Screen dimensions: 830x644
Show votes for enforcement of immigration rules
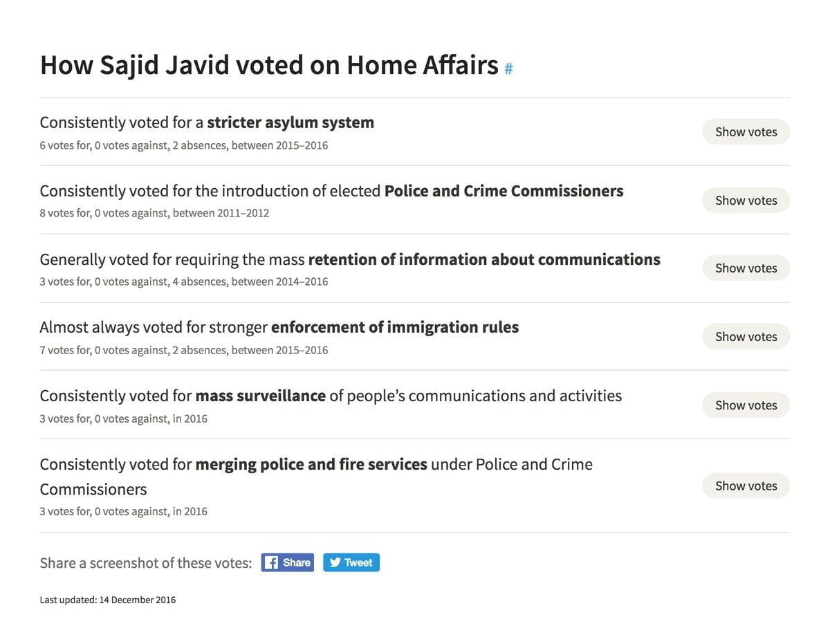[x=746, y=335]
